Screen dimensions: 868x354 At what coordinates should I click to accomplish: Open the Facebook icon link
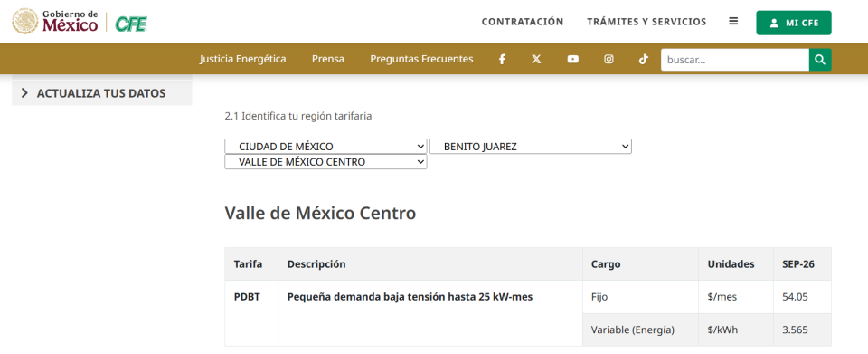[x=502, y=59]
